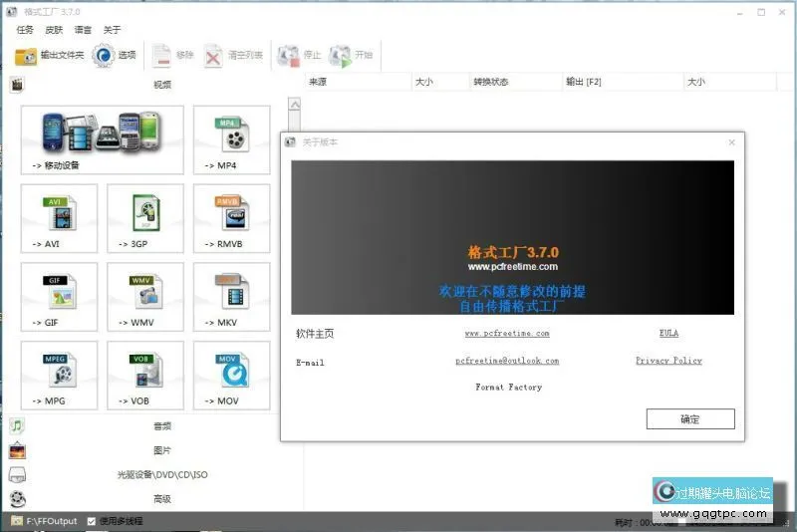The width and height of the screenshot is (797, 532).
Task: Toggle the 使用多线程 multithreading checkbox
Action: click(92, 521)
